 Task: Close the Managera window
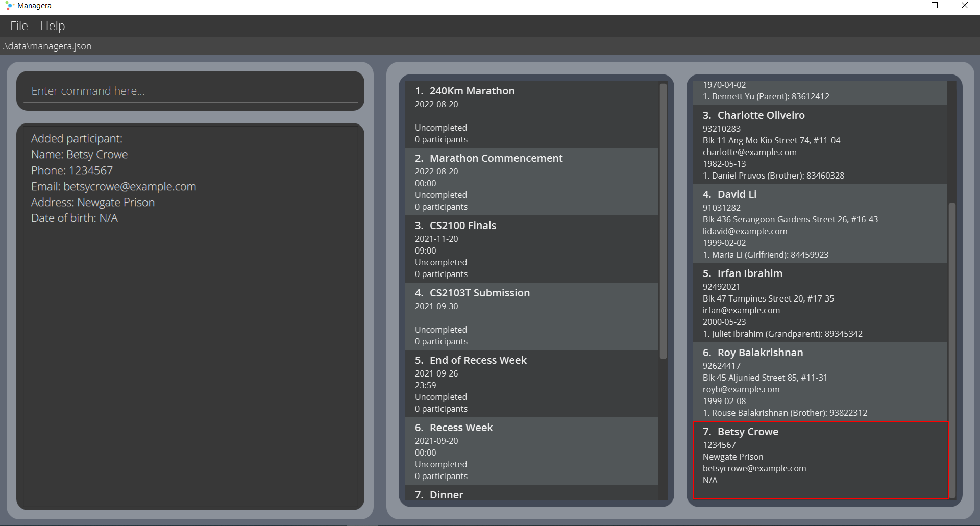(964, 5)
